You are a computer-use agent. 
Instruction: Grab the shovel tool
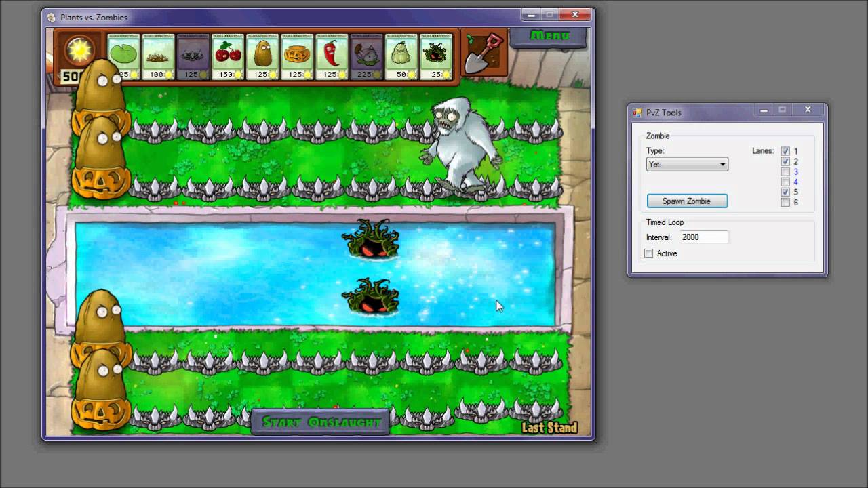click(484, 53)
